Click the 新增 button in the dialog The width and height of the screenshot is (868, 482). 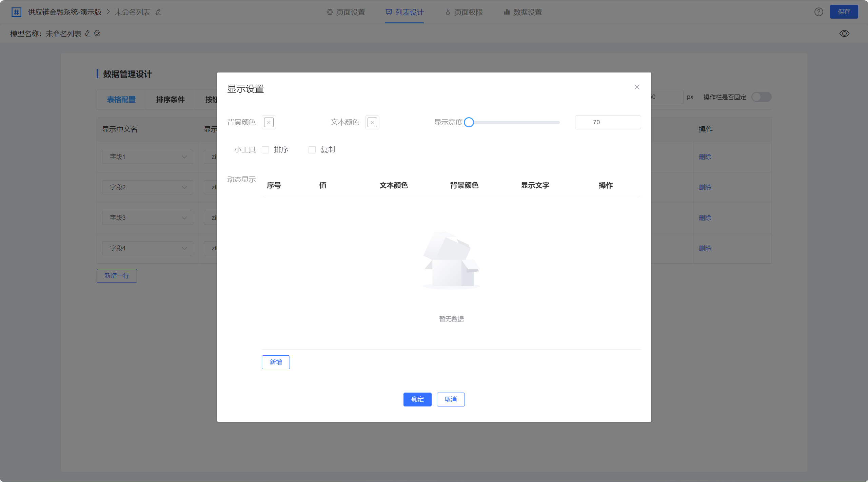(x=276, y=362)
